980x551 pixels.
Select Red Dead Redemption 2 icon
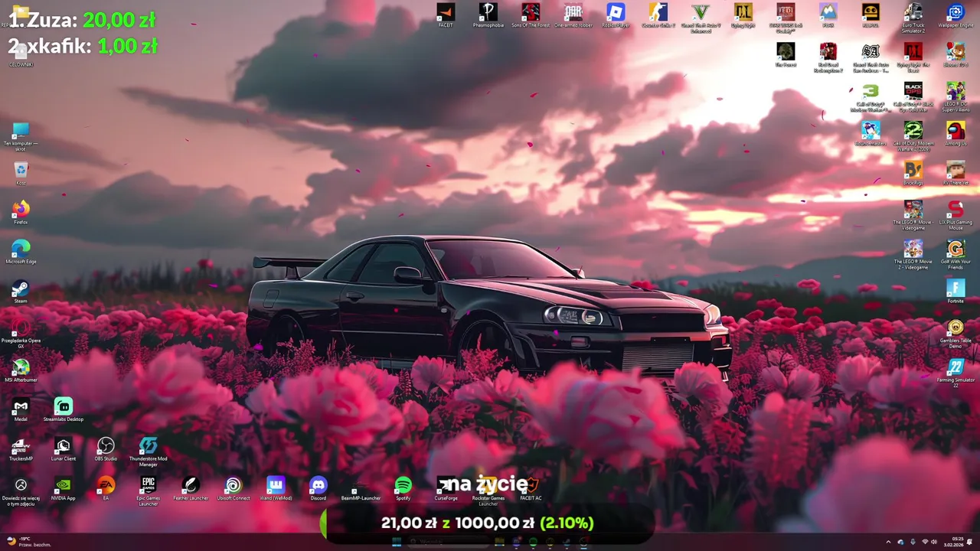[828, 58]
